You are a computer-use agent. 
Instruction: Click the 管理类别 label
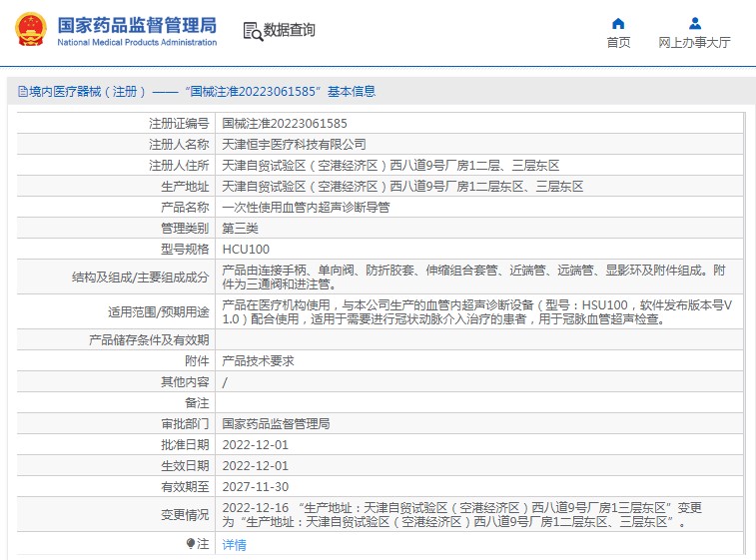(185, 228)
